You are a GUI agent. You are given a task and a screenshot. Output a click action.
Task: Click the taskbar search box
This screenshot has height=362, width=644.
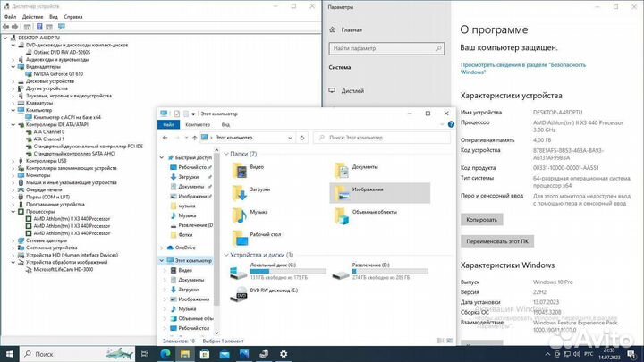click(77, 354)
